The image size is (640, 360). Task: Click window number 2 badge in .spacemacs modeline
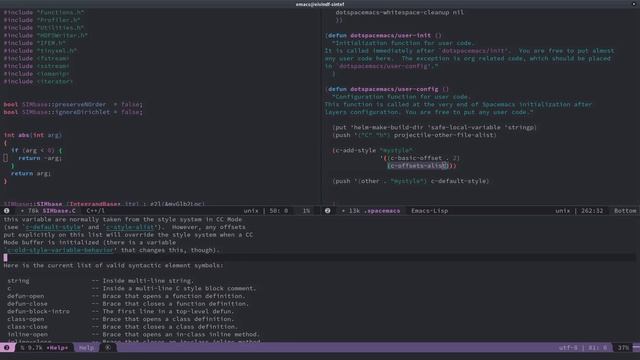click(327, 211)
